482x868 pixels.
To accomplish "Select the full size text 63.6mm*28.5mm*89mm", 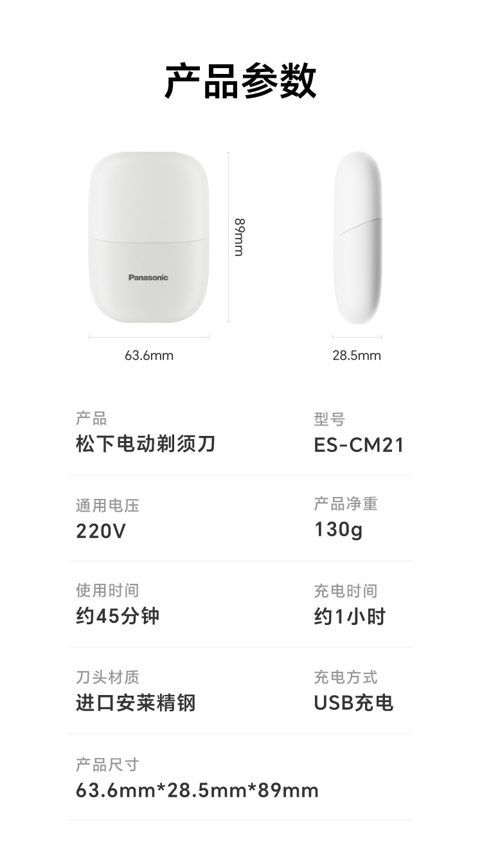I will (x=197, y=790).
